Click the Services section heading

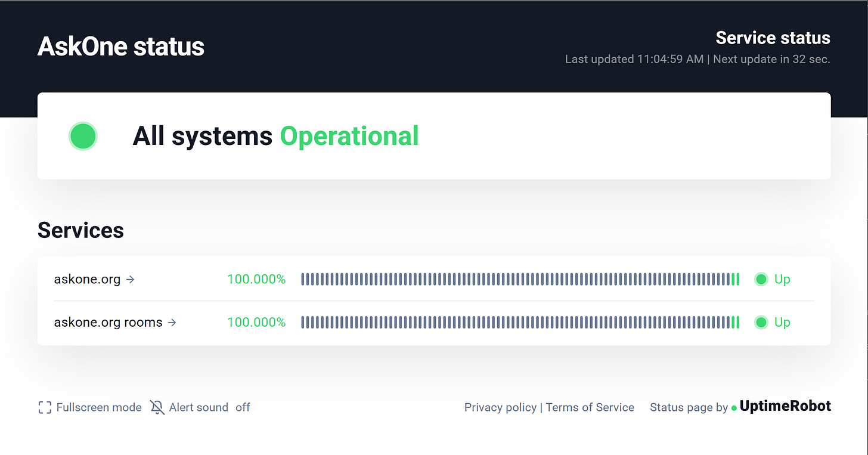[x=80, y=230]
